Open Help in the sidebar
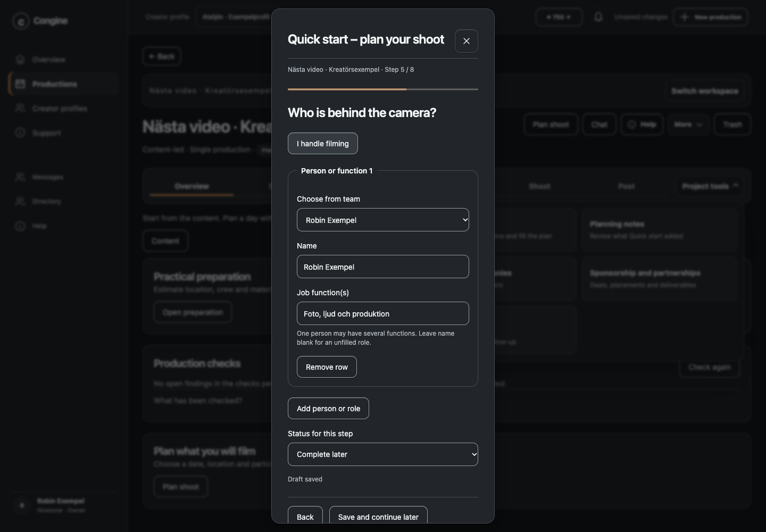Image resolution: width=766 pixels, height=532 pixels. coord(64,226)
